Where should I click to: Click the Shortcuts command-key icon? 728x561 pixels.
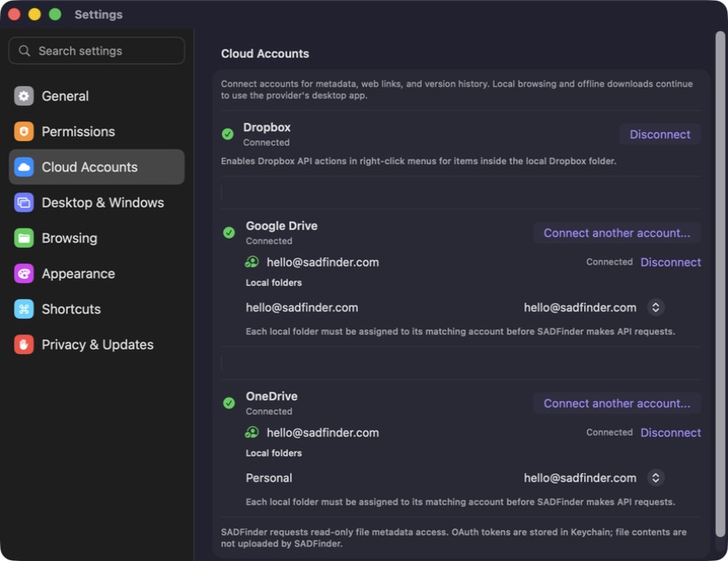24,309
